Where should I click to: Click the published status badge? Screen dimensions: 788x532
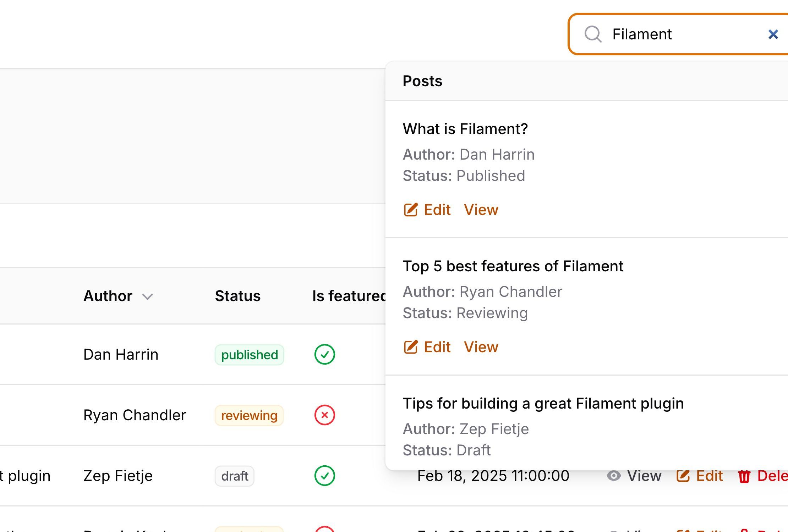[x=249, y=355]
